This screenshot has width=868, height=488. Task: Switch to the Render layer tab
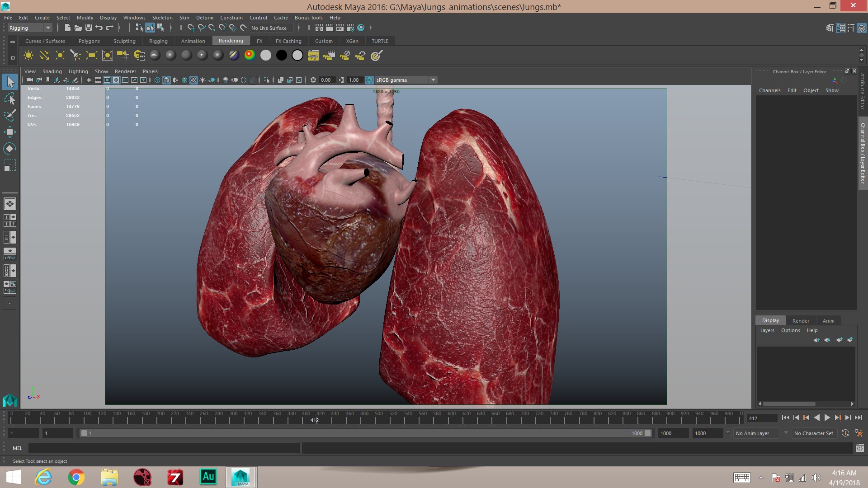pos(801,321)
